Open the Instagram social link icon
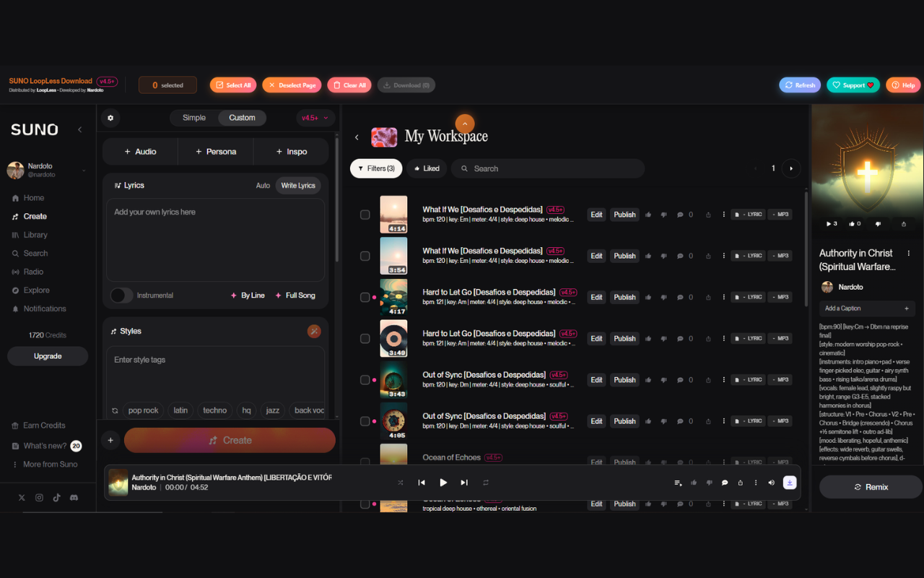 (39, 498)
